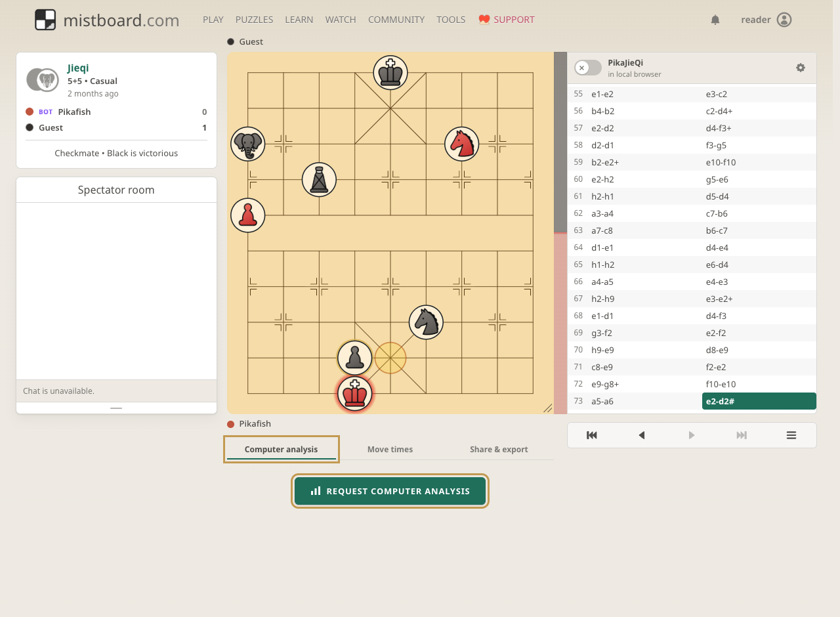Collapse the chat panel handle

(x=116, y=408)
